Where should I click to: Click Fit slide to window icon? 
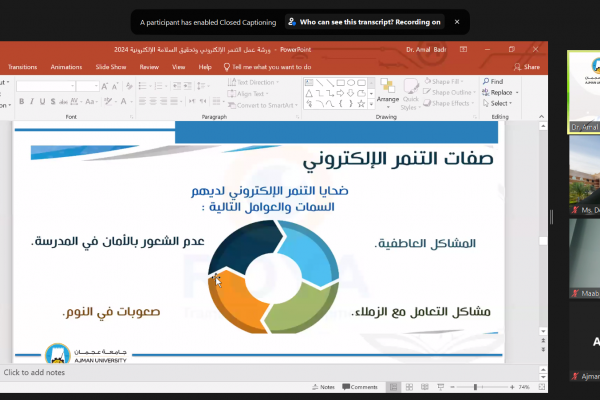tap(541, 386)
